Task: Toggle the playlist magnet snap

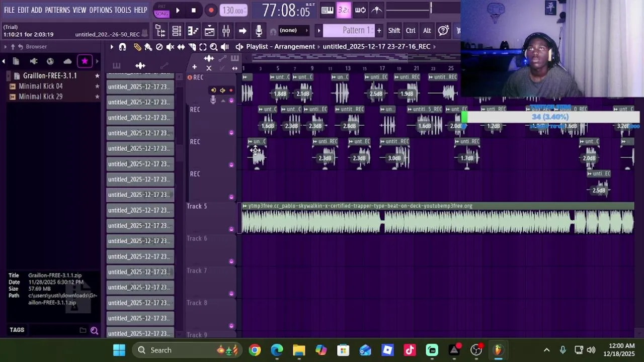Action: pos(122,47)
